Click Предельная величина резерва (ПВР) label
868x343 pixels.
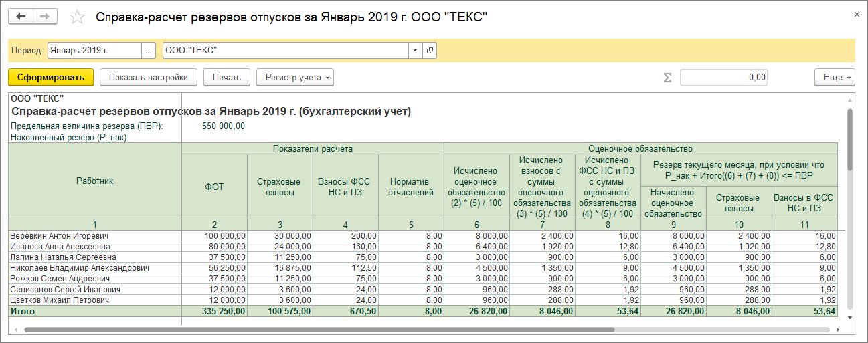87,126
